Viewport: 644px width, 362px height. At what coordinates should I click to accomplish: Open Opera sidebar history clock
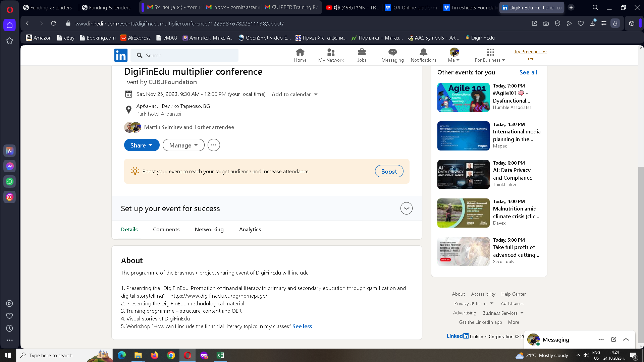point(9,328)
